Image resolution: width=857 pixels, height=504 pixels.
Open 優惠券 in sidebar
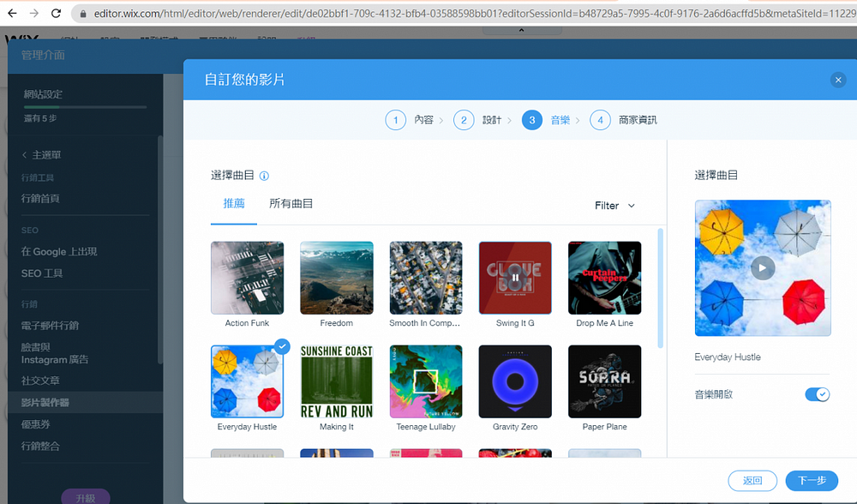click(35, 424)
